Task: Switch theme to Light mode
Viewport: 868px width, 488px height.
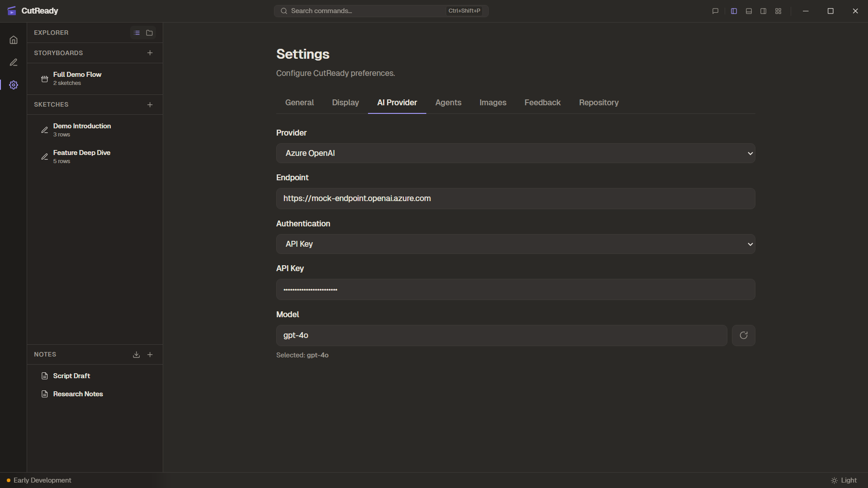Action: coord(844,480)
